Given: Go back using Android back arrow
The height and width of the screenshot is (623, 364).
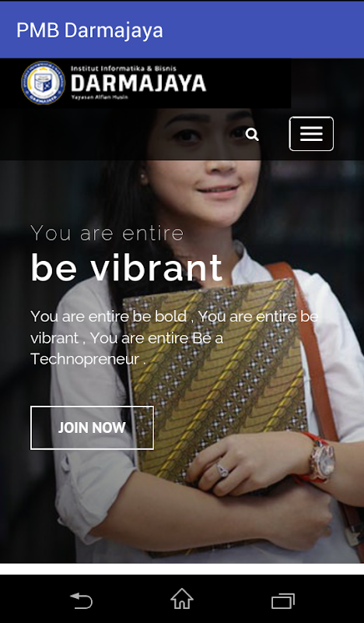Looking at the screenshot, I should click(82, 600).
